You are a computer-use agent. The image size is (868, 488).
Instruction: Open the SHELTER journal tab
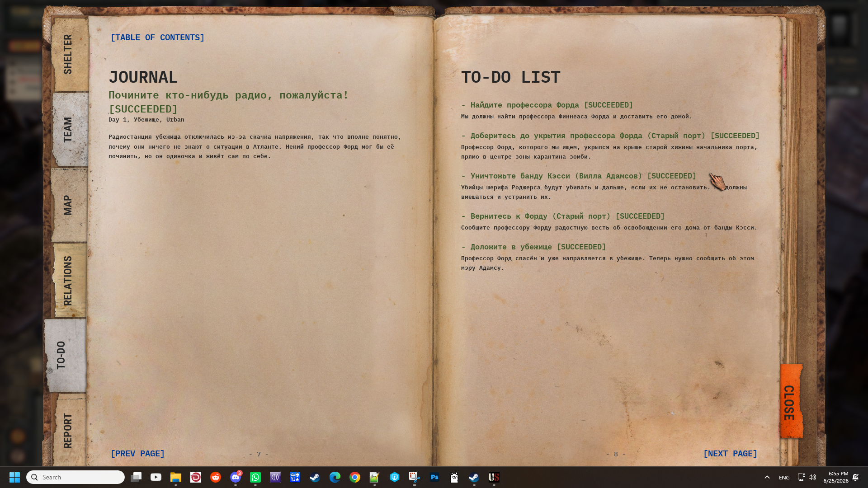click(69, 54)
